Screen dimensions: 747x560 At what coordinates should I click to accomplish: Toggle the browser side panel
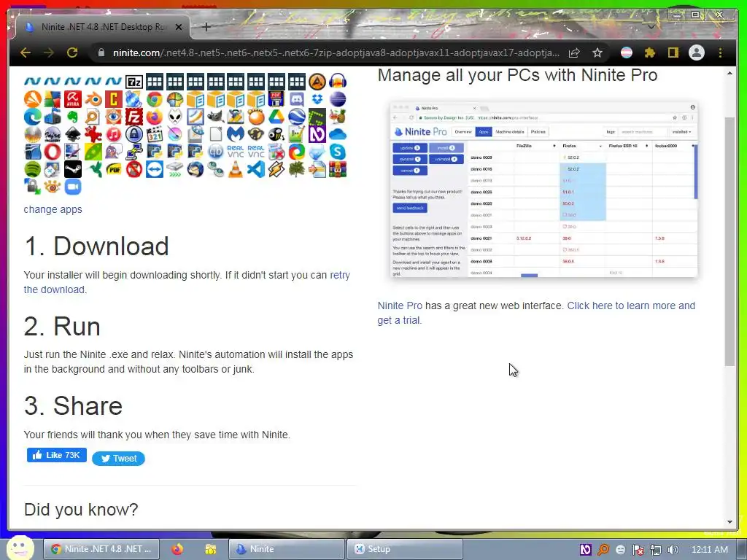tap(673, 52)
